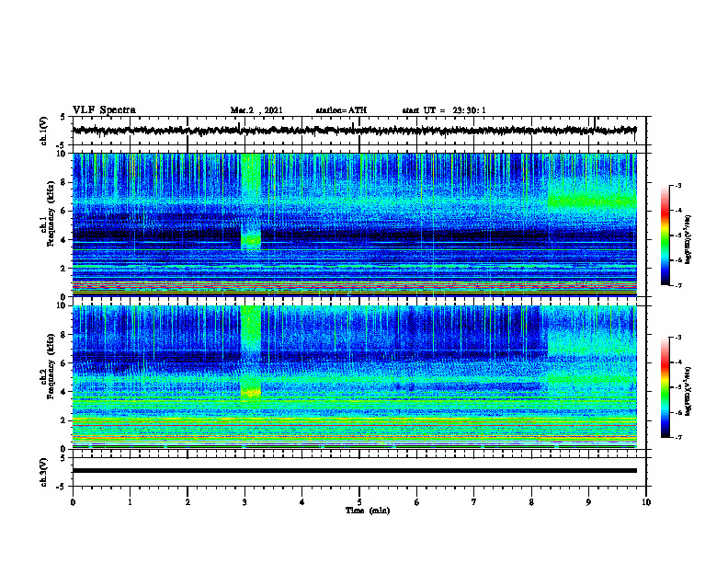
Task: Click the "-3" label on the ch.1 colorbar
Action: pos(677,185)
